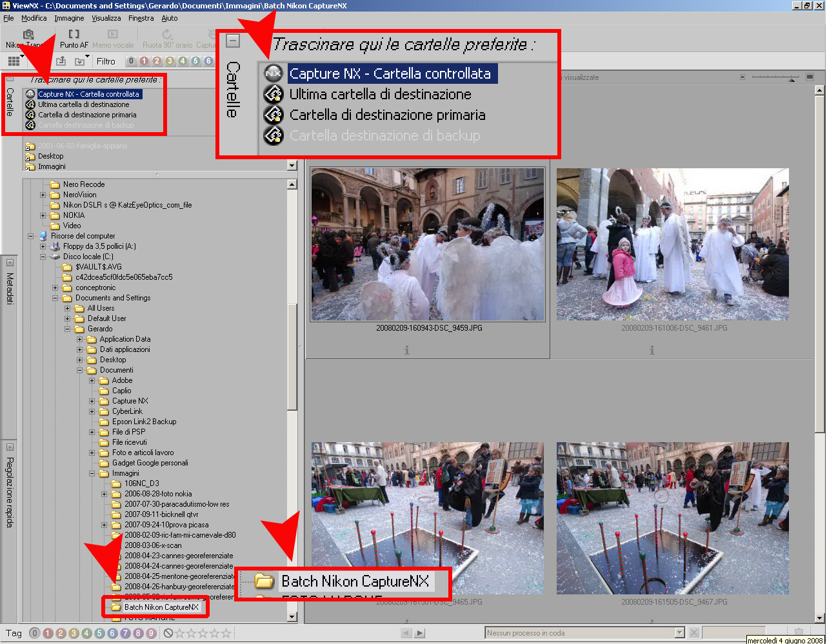
Task: Open the Finestra menu
Action: 141,18
